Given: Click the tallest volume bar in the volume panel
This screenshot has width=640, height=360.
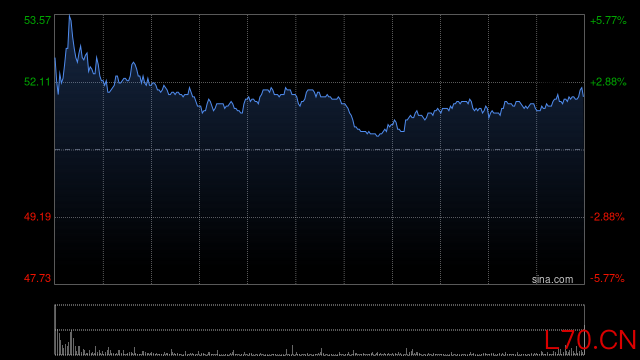Looking at the screenshot, I should point(56,330).
